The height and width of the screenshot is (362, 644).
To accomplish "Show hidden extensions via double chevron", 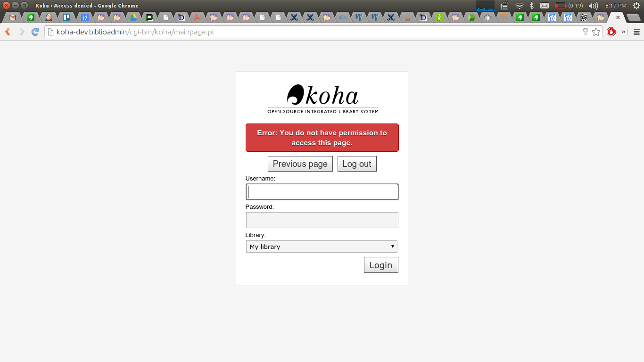I will [x=624, y=32].
